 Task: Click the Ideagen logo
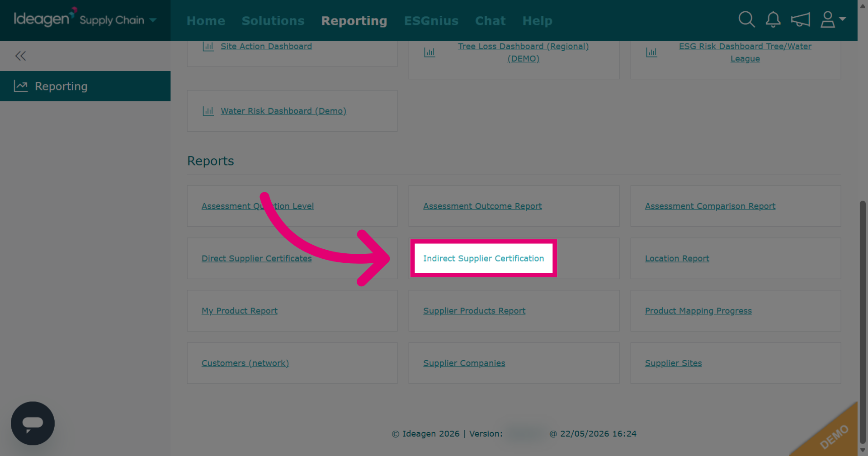45,17
